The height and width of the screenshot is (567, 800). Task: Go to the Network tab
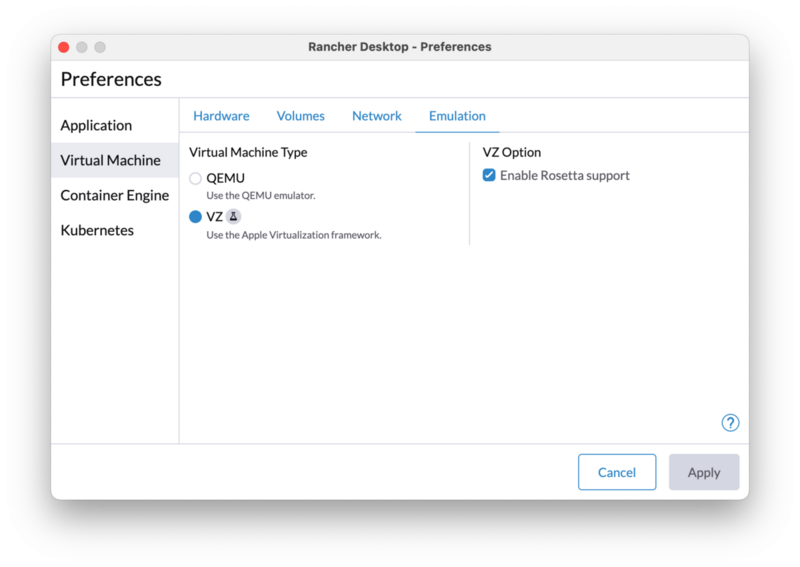point(377,116)
